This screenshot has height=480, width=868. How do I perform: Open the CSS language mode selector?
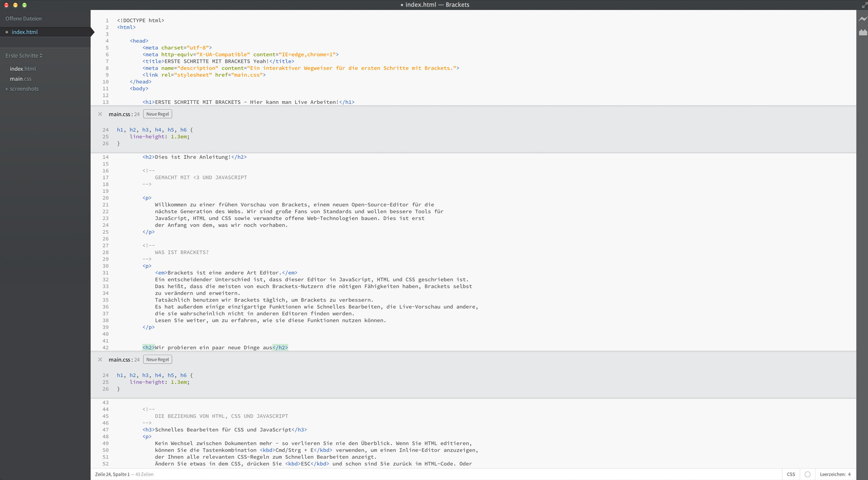pos(791,474)
